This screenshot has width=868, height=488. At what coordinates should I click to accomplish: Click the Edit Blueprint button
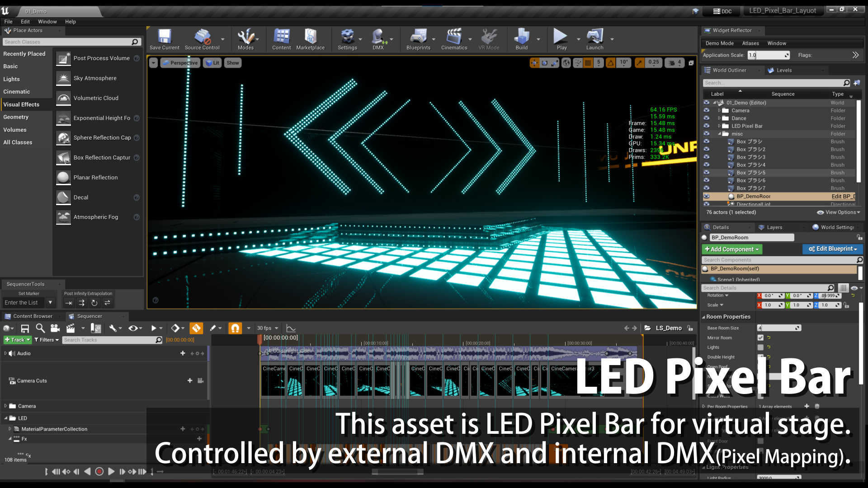pyautogui.click(x=832, y=249)
